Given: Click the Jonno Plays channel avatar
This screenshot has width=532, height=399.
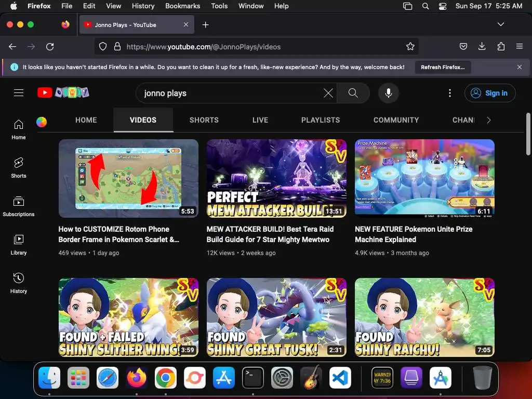Looking at the screenshot, I should click(x=42, y=122).
